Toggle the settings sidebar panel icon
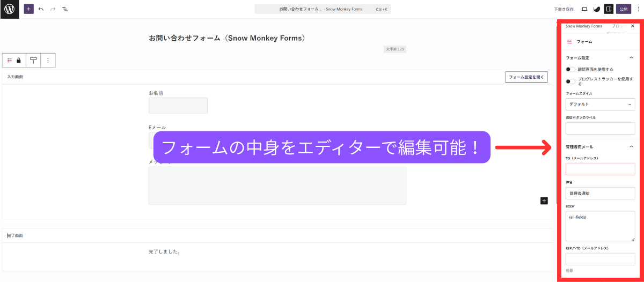The width and height of the screenshot is (644, 282). point(609,9)
